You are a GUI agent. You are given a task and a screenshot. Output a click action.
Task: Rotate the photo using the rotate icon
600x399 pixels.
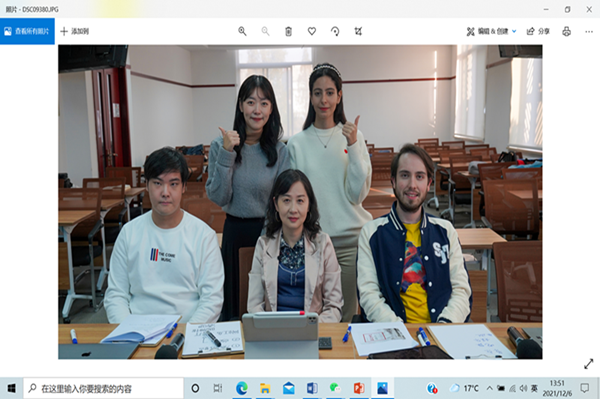[x=335, y=31]
